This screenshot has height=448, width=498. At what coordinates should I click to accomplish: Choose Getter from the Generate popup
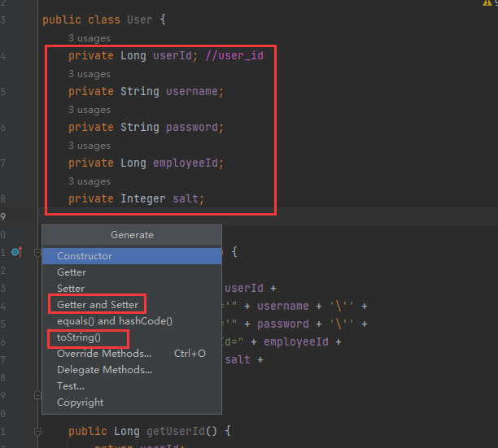click(x=72, y=272)
